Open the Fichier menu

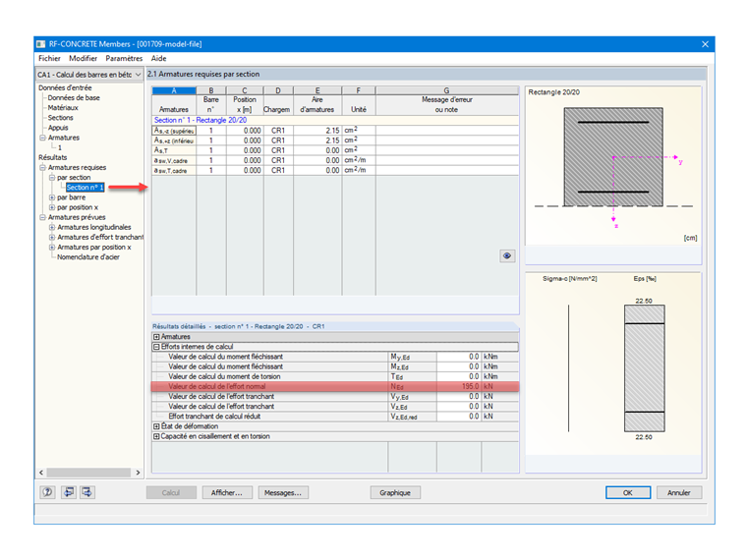pyautogui.click(x=49, y=58)
